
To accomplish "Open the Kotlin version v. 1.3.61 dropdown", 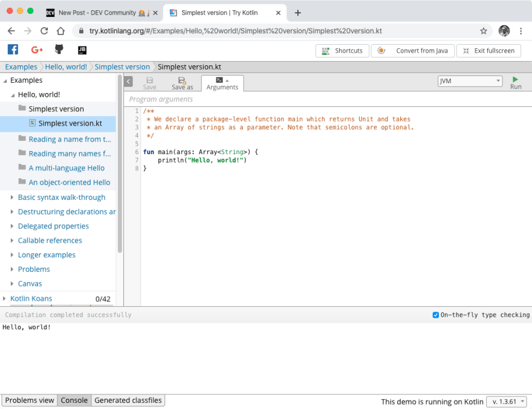I will click(507, 402).
